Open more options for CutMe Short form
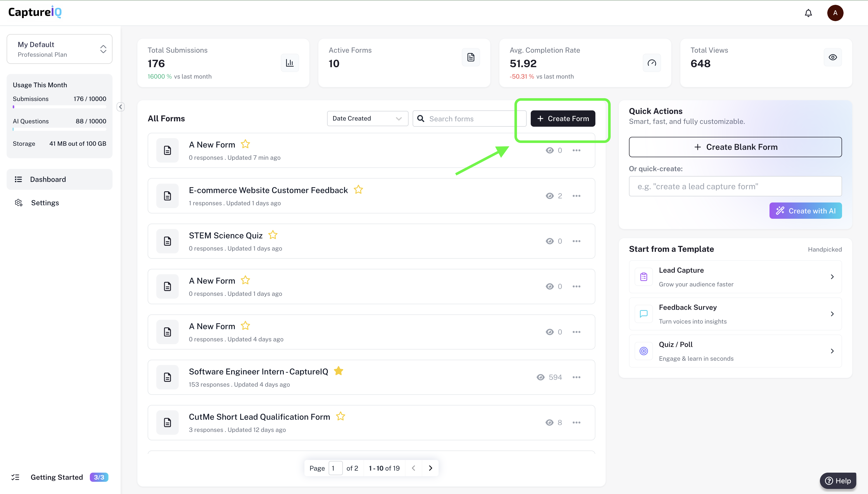Image resolution: width=868 pixels, height=494 pixels. pyautogui.click(x=576, y=423)
